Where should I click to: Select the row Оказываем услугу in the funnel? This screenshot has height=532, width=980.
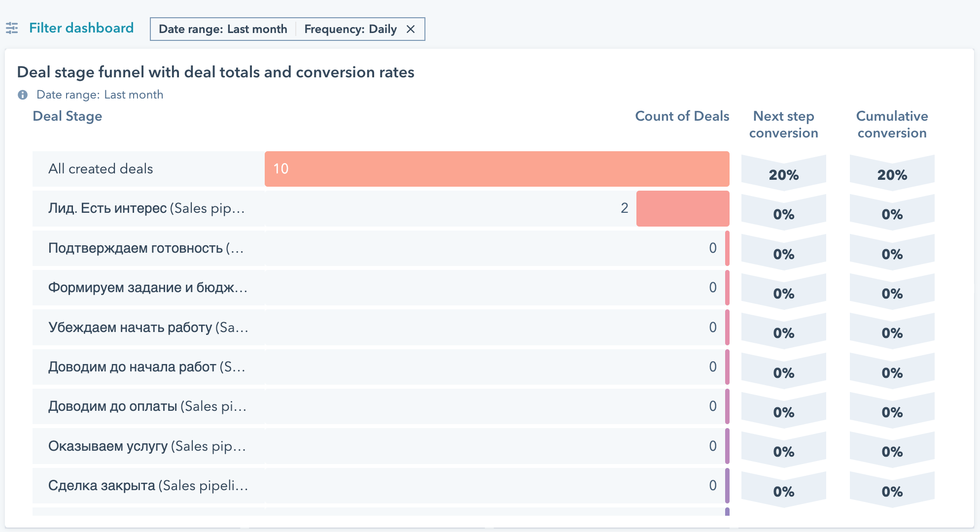146,446
